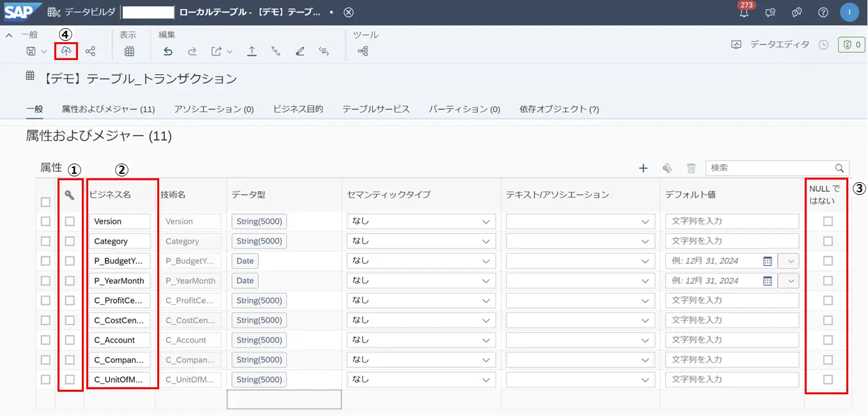868x416 pixels.
Task: Open the export options dropdown arrow
Action: pyautogui.click(x=229, y=51)
